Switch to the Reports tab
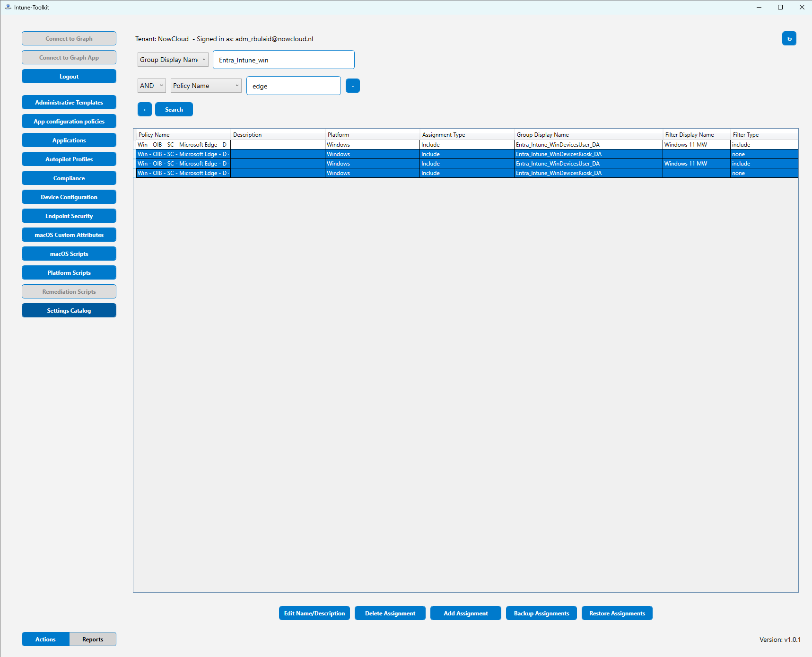 click(x=93, y=639)
